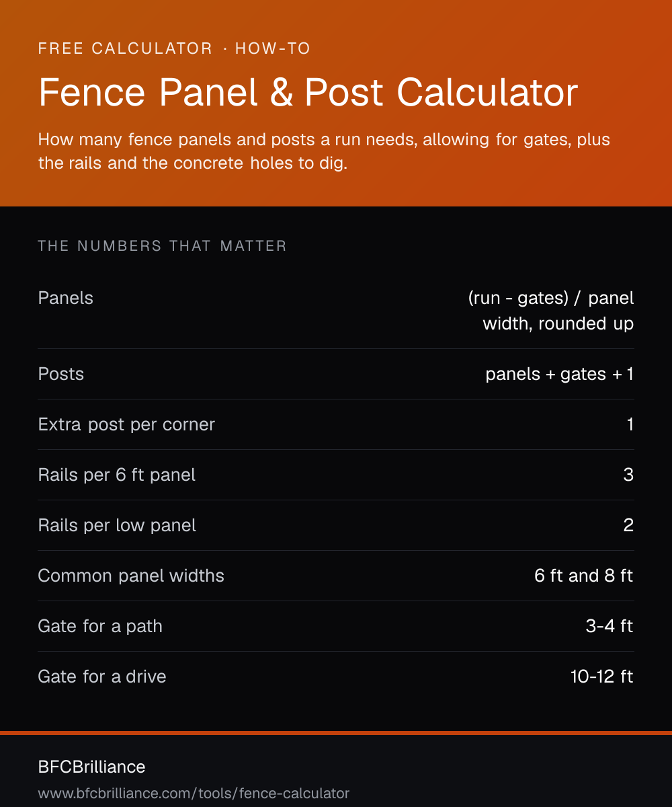
Task: Click the BFCBrilliance brand name
Action: 91,767
